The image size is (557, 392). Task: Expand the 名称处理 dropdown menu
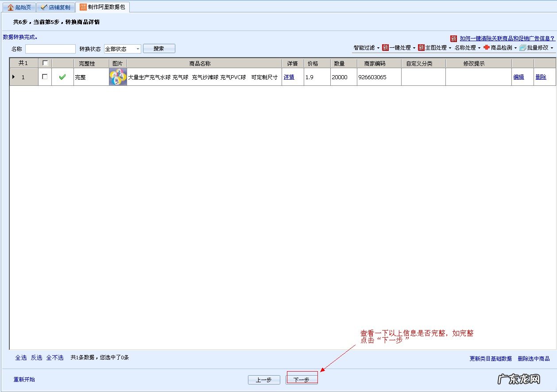(467, 48)
